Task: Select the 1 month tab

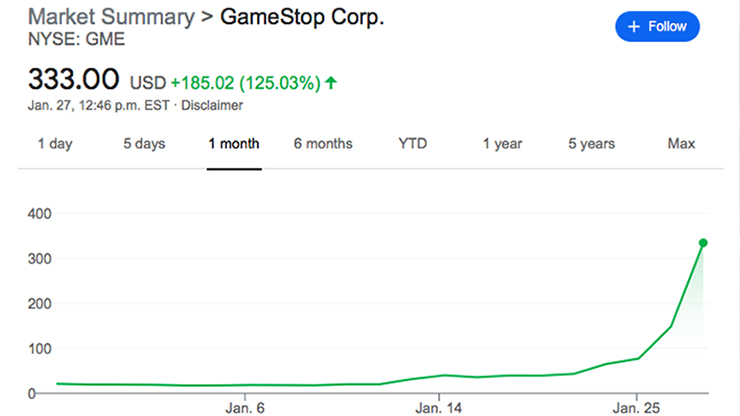Action: [234, 144]
